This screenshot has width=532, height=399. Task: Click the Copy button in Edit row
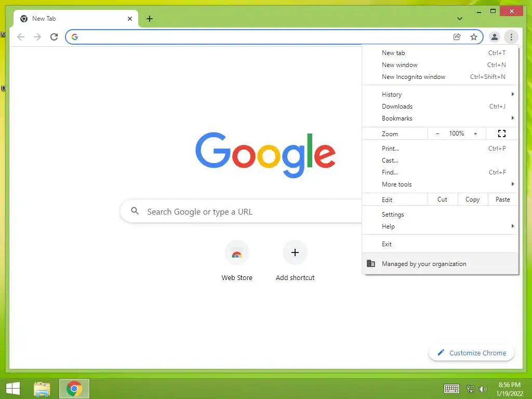[473, 199]
